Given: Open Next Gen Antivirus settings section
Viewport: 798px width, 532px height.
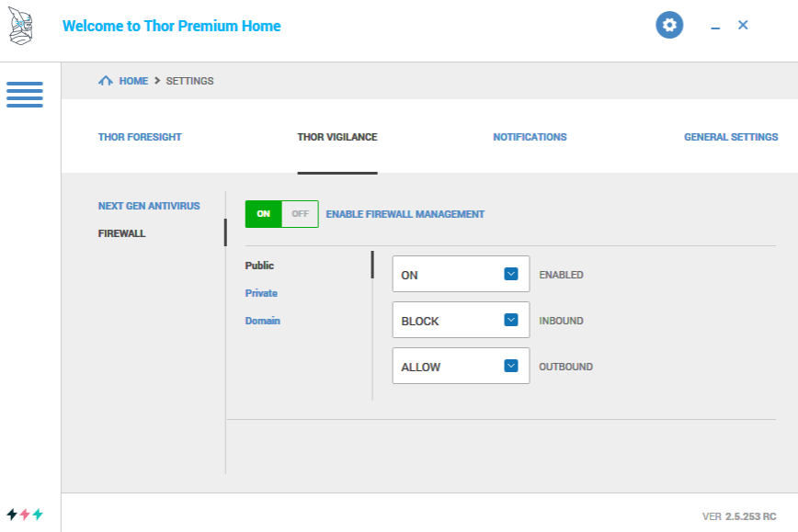Looking at the screenshot, I should (149, 206).
